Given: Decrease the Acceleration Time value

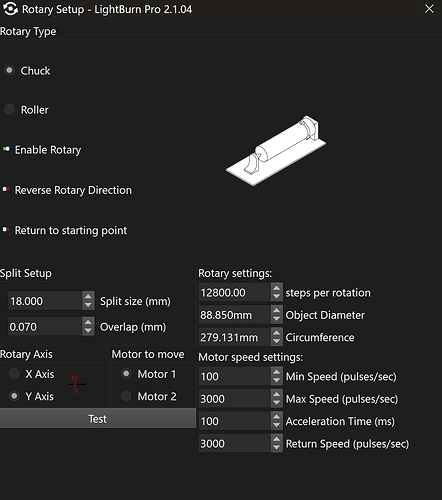Looking at the screenshot, I should point(276,425).
